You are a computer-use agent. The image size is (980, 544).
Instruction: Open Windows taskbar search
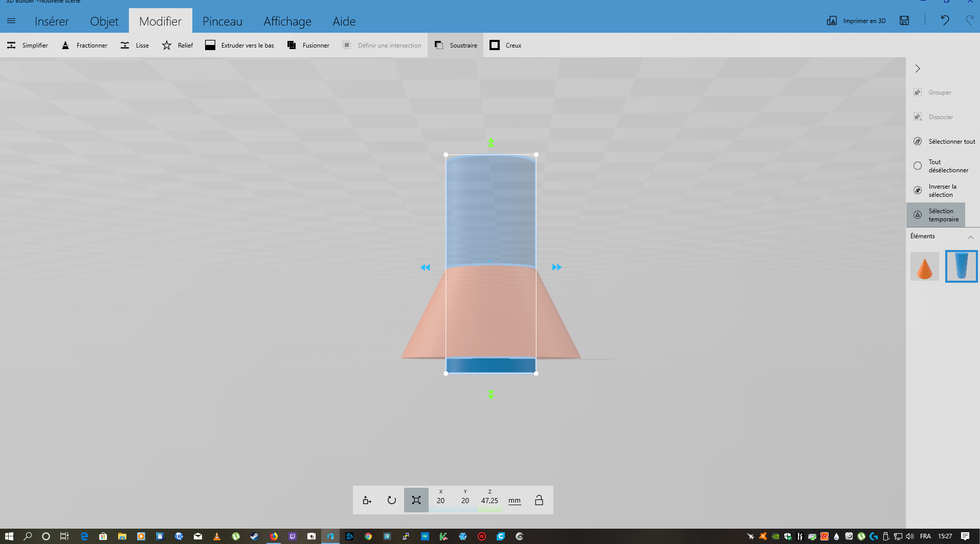[28, 536]
